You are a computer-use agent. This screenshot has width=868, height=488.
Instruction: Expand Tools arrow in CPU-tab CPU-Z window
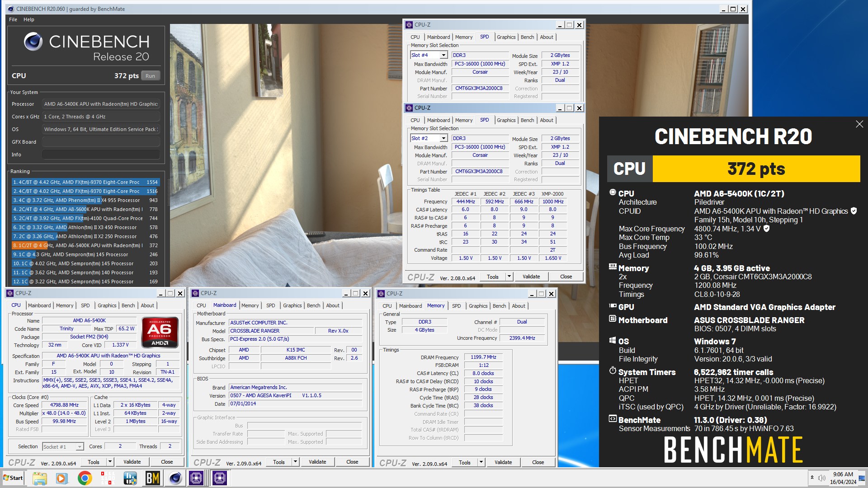pos(110,462)
